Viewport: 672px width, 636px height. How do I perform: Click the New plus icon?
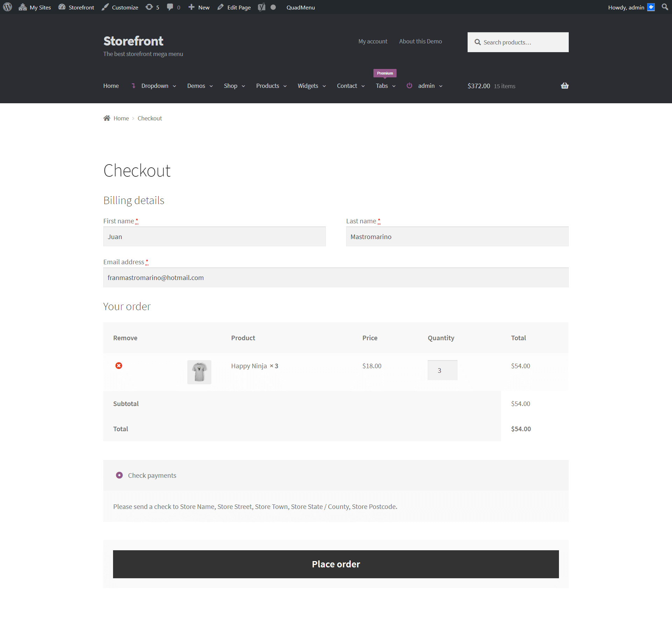click(191, 7)
